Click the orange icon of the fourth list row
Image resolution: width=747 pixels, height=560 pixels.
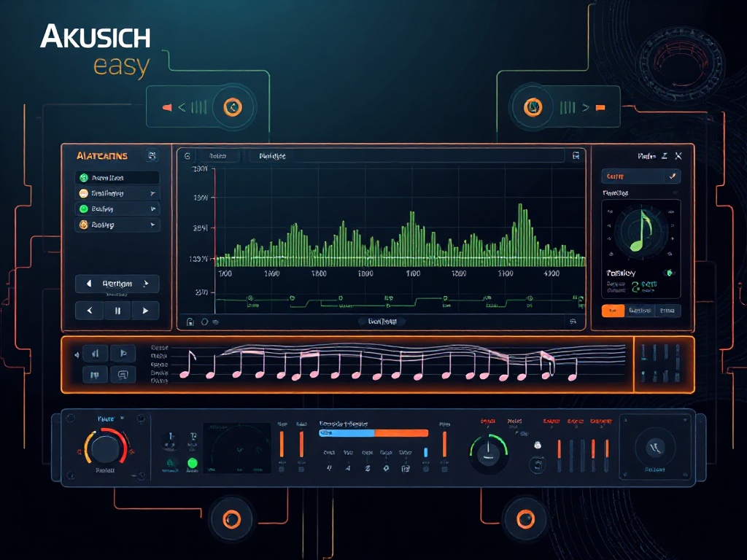click(83, 225)
